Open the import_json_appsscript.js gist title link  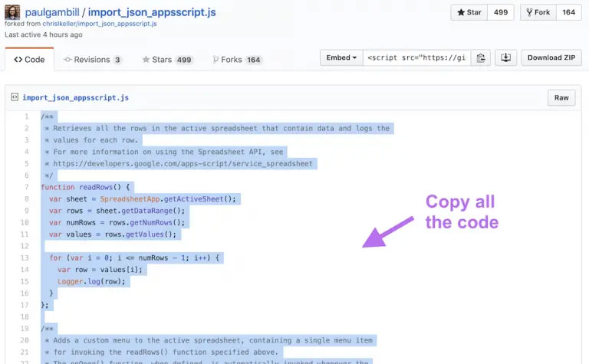tap(152, 12)
